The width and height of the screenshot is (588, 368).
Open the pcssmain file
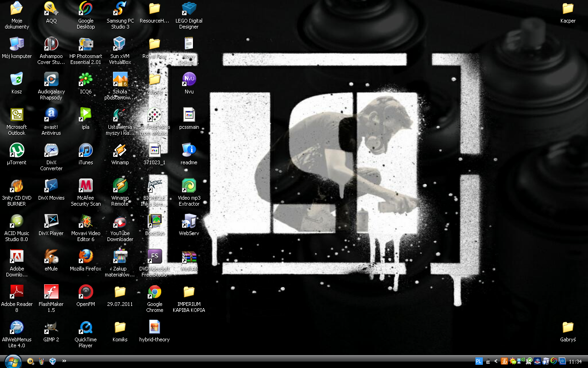(x=189, y=119)
